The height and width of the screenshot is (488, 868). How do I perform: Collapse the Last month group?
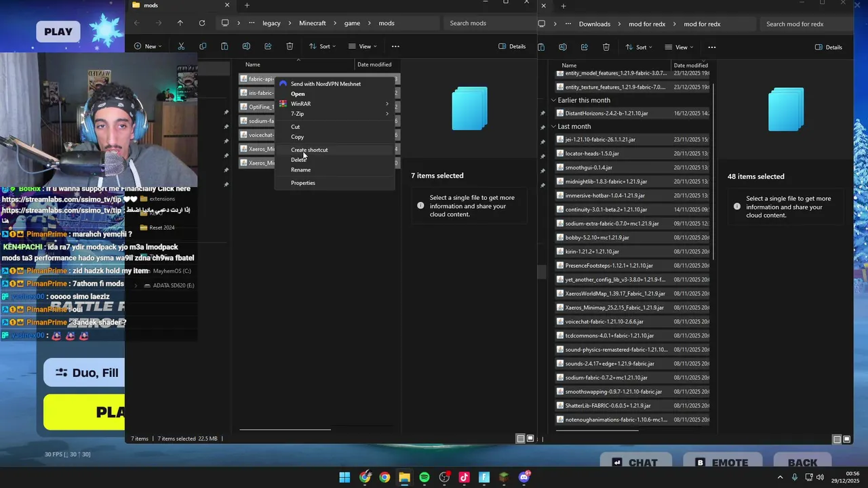point(553,127)
